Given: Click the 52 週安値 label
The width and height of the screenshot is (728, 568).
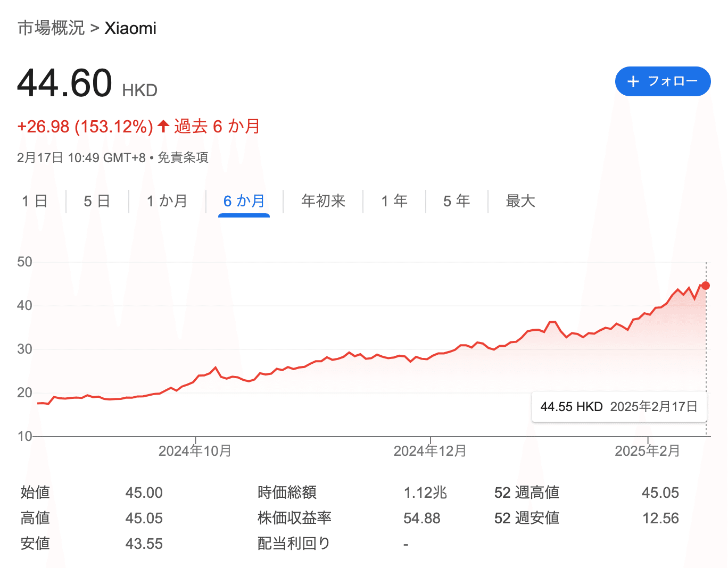Looking at the screenshot, I should point(527,518).
